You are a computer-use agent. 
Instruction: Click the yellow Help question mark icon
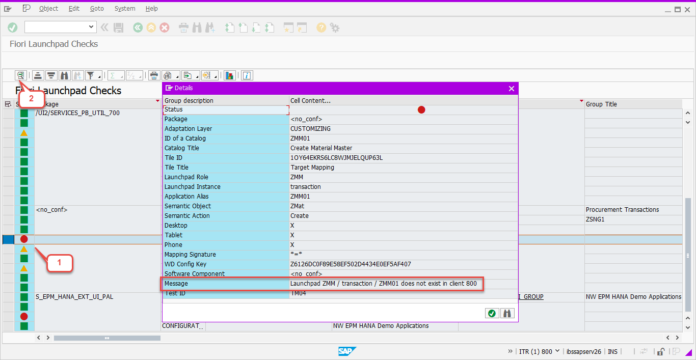pos(321,28)
